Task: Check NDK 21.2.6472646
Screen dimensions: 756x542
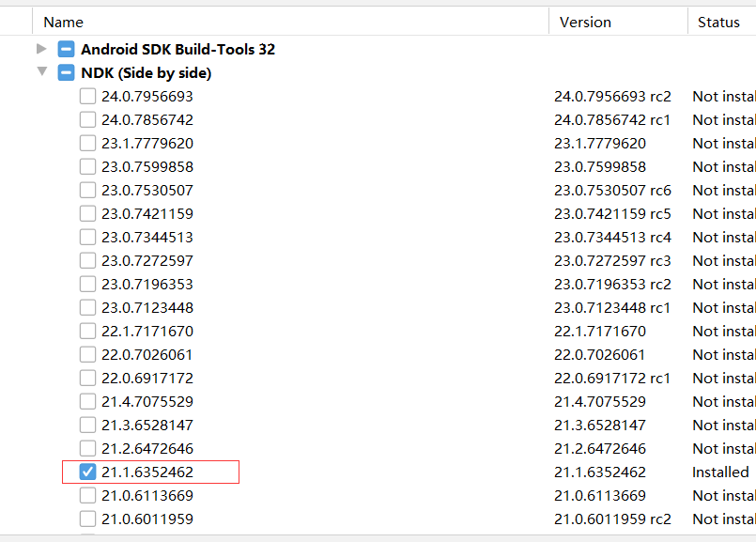Action: tap(87, 448)
